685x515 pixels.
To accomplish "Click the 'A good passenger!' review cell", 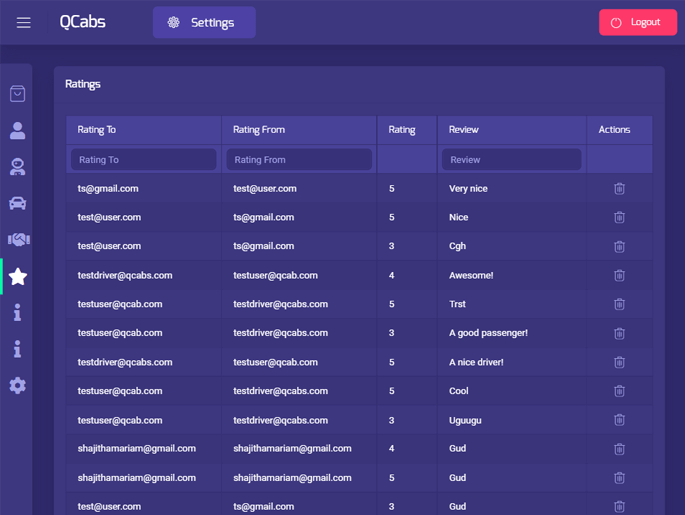I will (x=512, y=333).
